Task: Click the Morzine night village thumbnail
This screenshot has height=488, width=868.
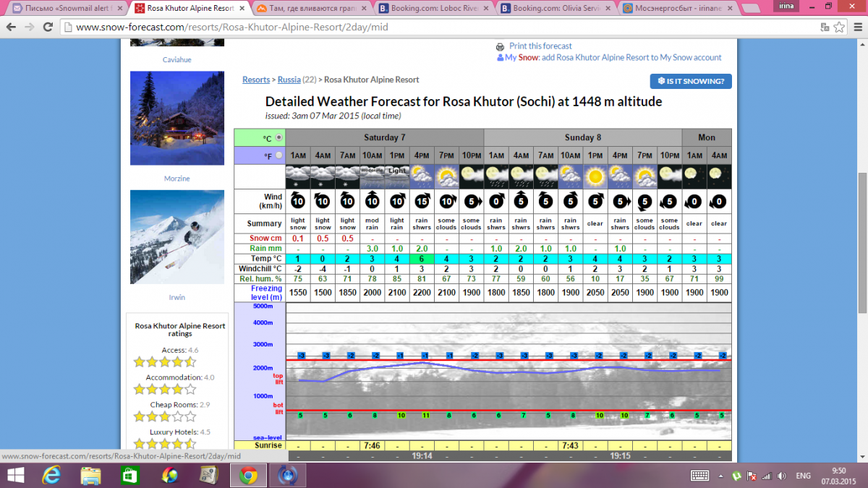Action: point(177,119)
